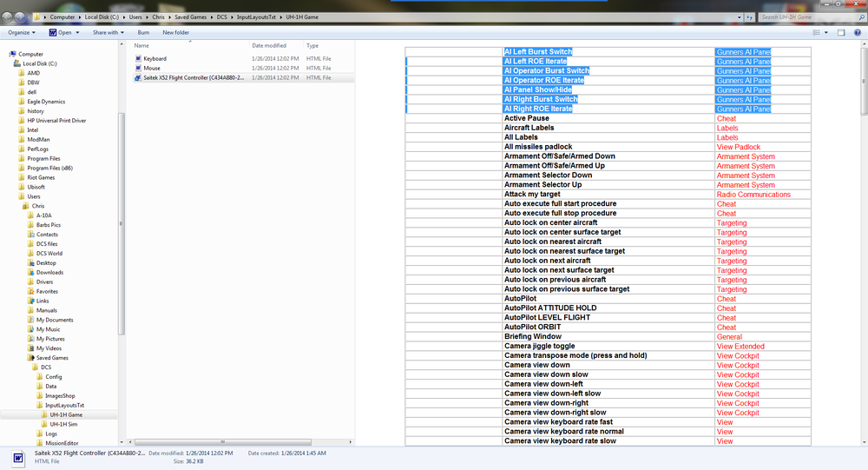Viewport: 868px width, 470px height.
Task: Sort files by the Name column
Action: [x=141, y=46]
